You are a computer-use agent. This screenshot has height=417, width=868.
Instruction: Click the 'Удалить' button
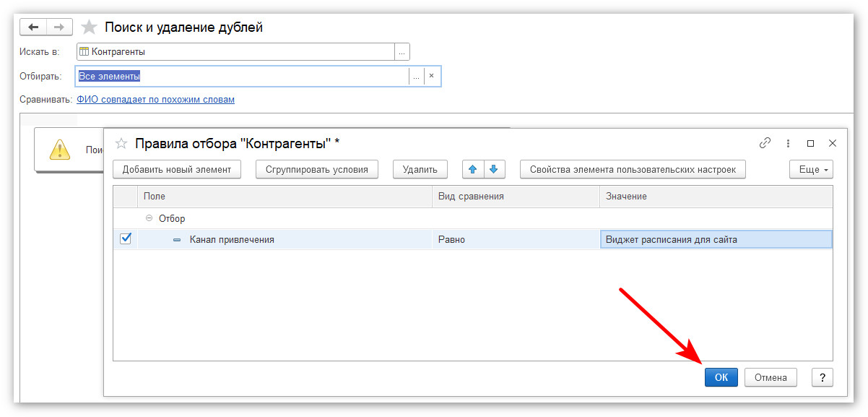point(420,169)
